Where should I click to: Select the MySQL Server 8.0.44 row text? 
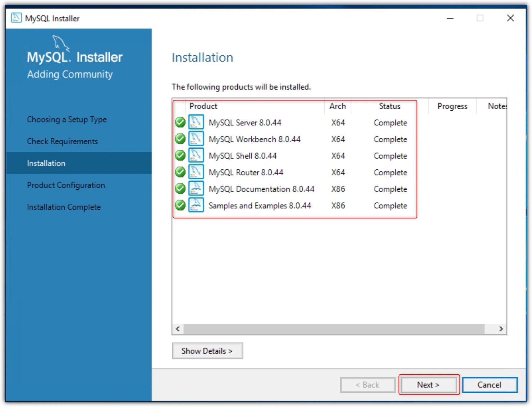click(245, 123)
